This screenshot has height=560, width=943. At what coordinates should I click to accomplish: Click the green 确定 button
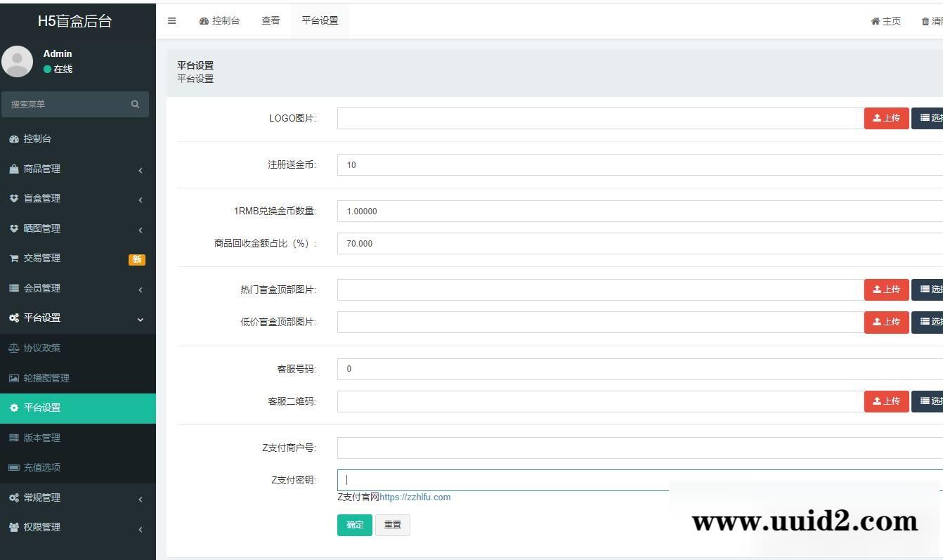tap(355, 525)
